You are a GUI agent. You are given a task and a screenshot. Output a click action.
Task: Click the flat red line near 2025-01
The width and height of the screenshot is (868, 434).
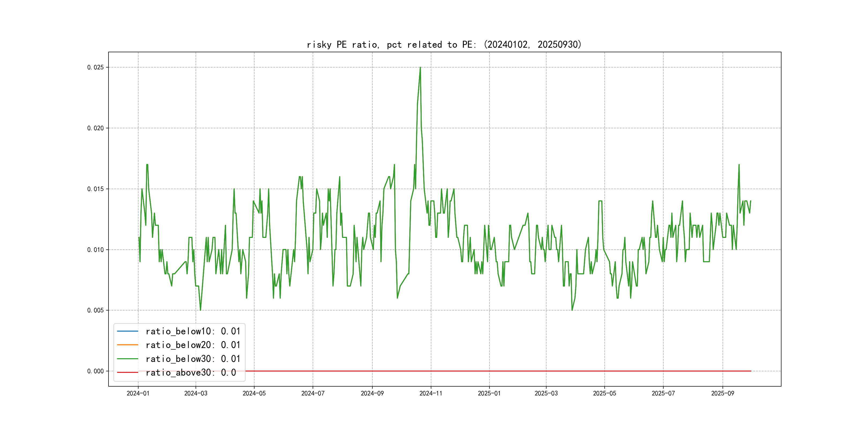point(489,371)
